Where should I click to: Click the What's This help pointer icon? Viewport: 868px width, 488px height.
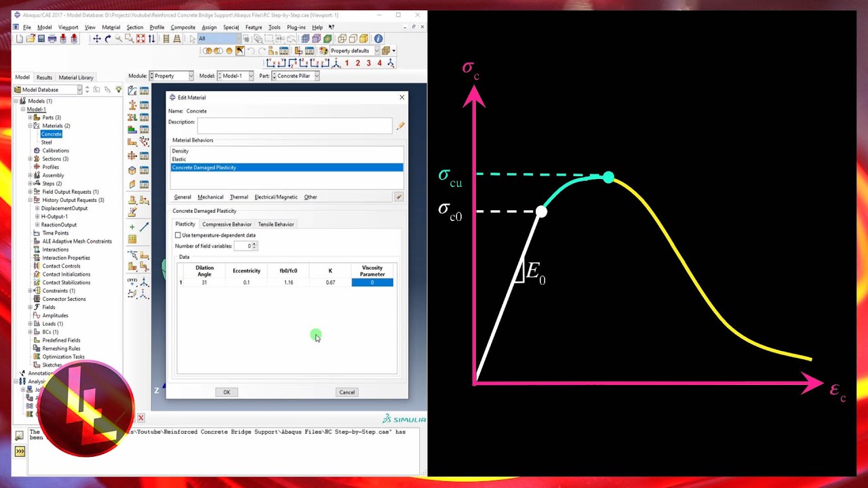point(332,27)
